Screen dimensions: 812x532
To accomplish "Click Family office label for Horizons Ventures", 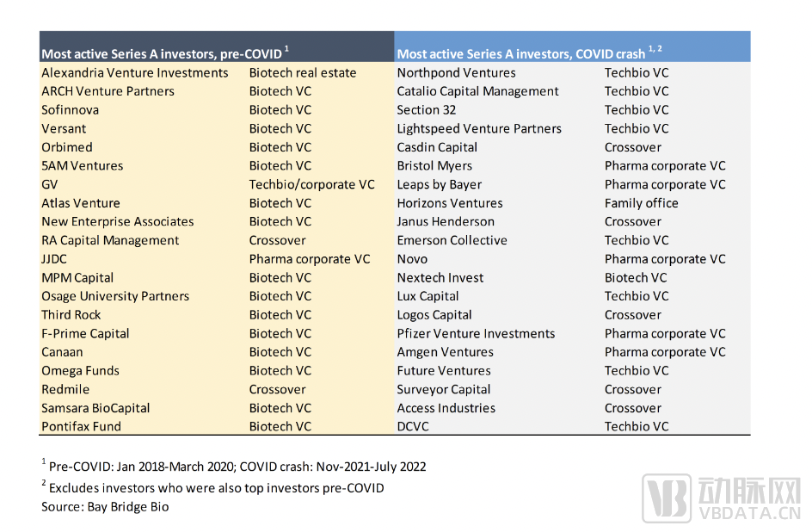I will (x=641, y=203).
